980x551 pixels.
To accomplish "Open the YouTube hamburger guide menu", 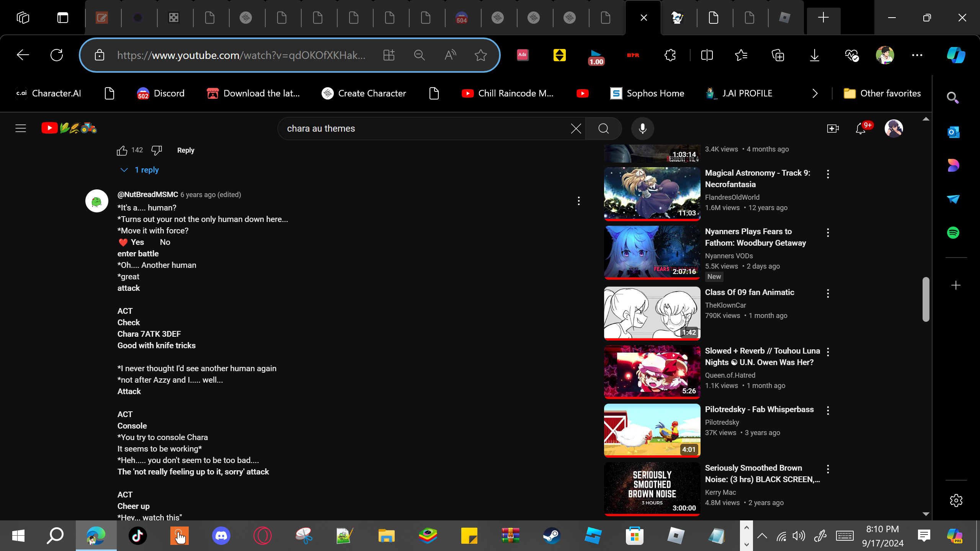I will 21,129.
